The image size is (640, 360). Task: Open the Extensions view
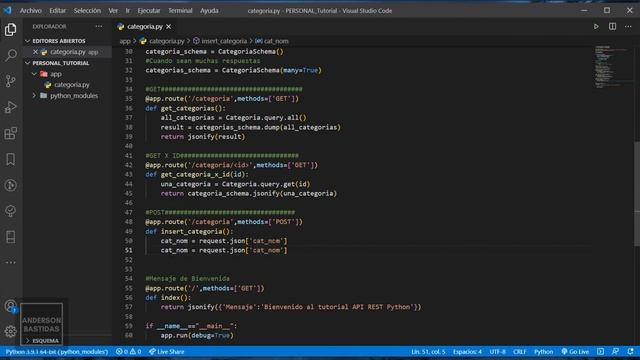pyautogui.click(x=11, y=133)
